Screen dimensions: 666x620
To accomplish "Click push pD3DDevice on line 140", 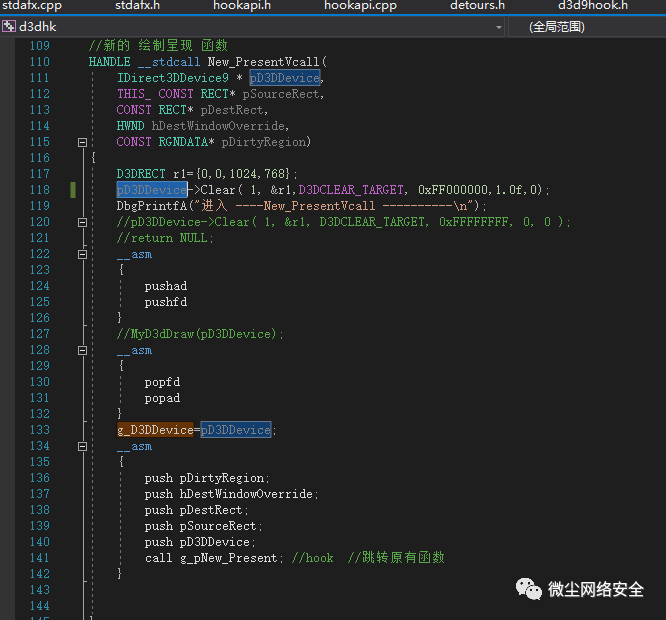I will click(200, 542).
